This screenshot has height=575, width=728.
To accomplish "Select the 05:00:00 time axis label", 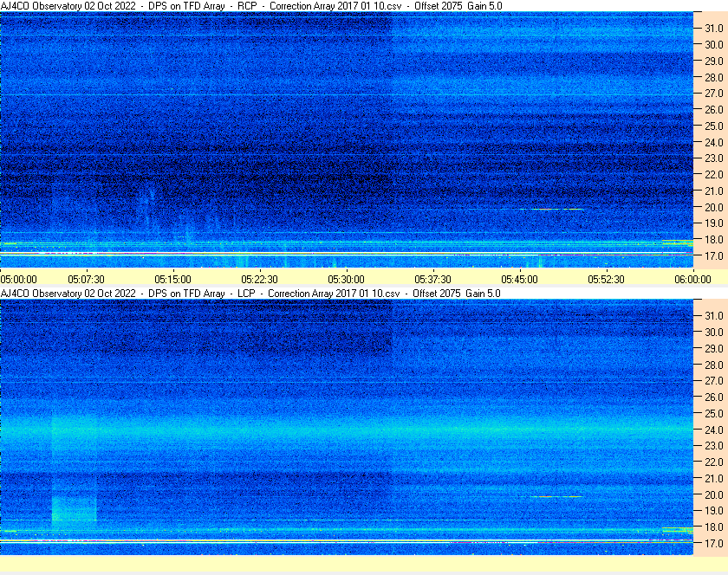I will click(18, 280).
